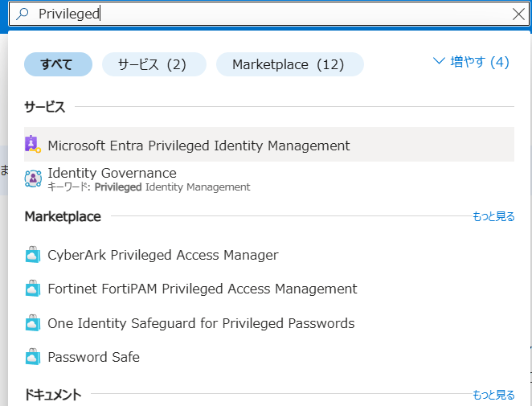Open Identity Governance result
Image resolution: width=532 pixels, height=406 pixels.
click(269, 179)
